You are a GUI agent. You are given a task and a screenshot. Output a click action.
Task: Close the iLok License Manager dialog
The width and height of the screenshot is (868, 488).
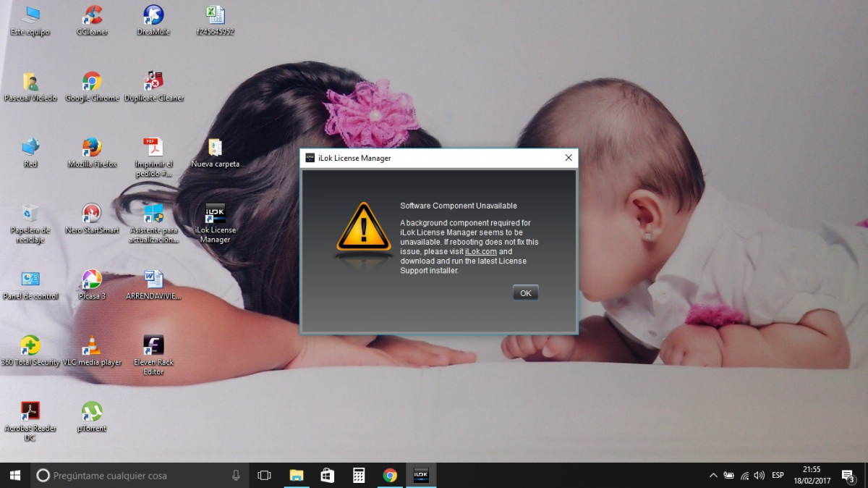569,158
